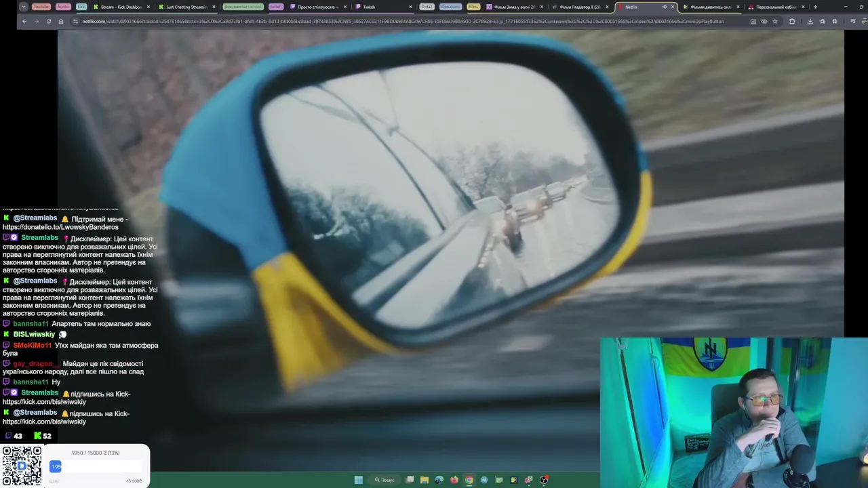The width and height of the screenshot is (868, 488).
Task: Click the install app icon in address bar
Action: click(x=753, y=21)
